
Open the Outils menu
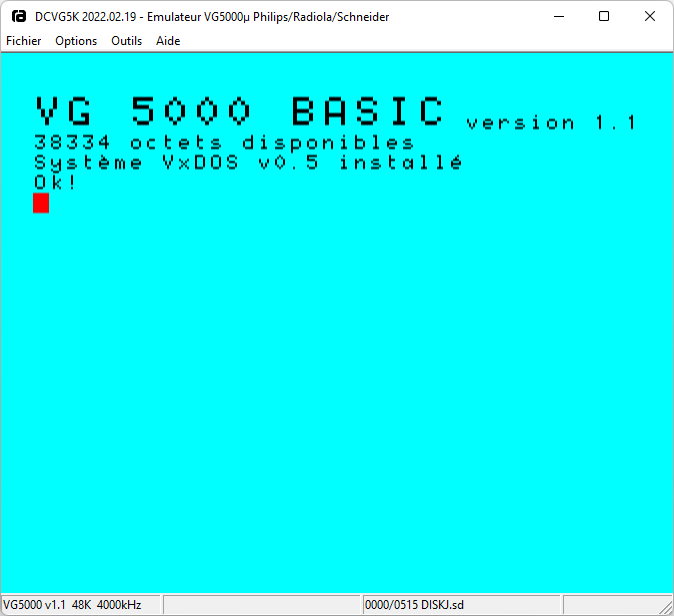(126, 41)
